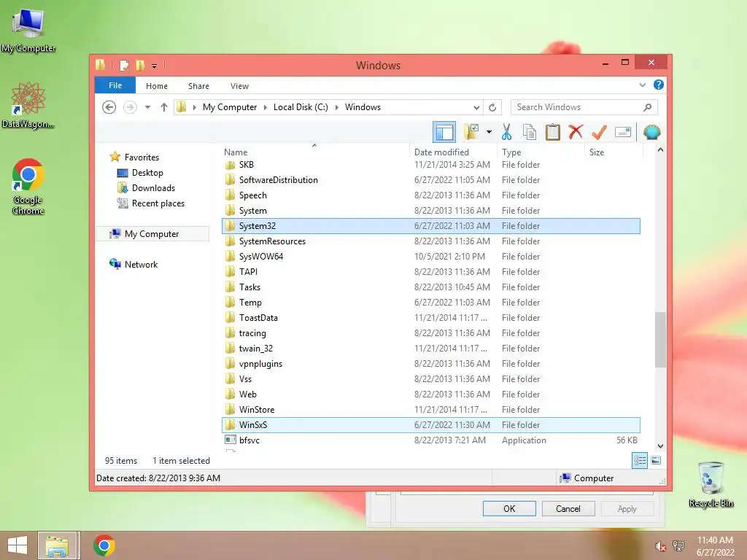The image size is (747, 560).
Task: Open recent locations dropdown beside Forward arrow
Action: click(147, 107)
